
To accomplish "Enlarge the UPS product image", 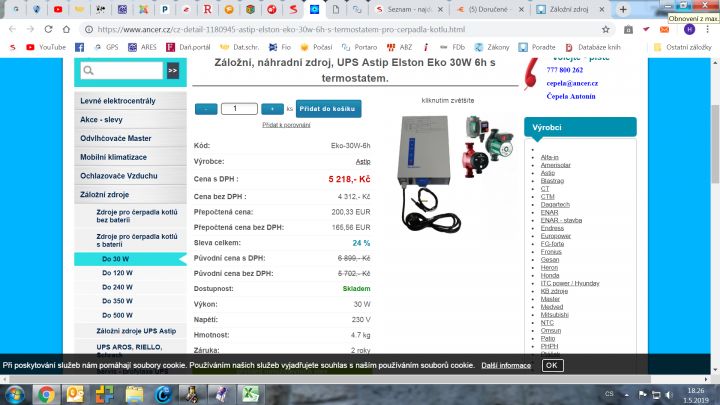I will point(455,174).
